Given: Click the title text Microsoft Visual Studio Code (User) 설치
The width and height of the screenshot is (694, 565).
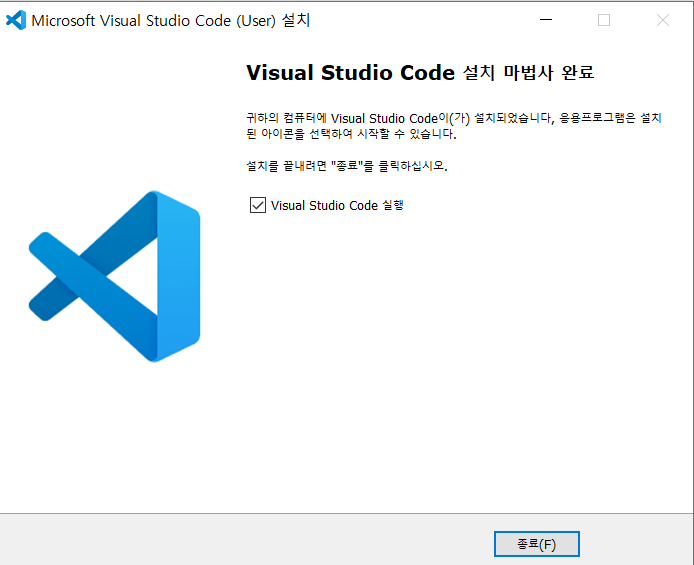Looking at the screenshot, I should pos(171,20).
